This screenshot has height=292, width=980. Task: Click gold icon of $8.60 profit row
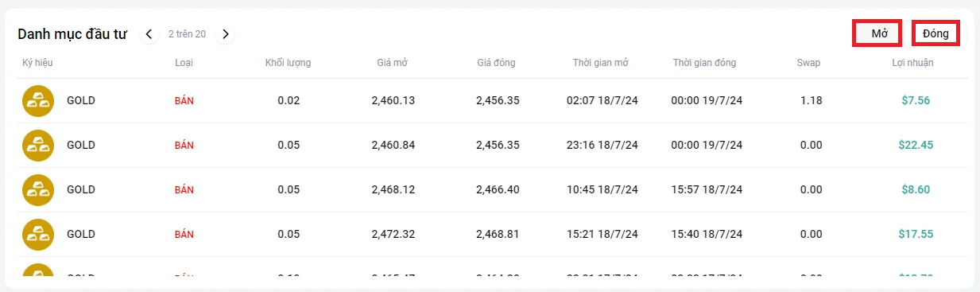(x=37, y=190)
